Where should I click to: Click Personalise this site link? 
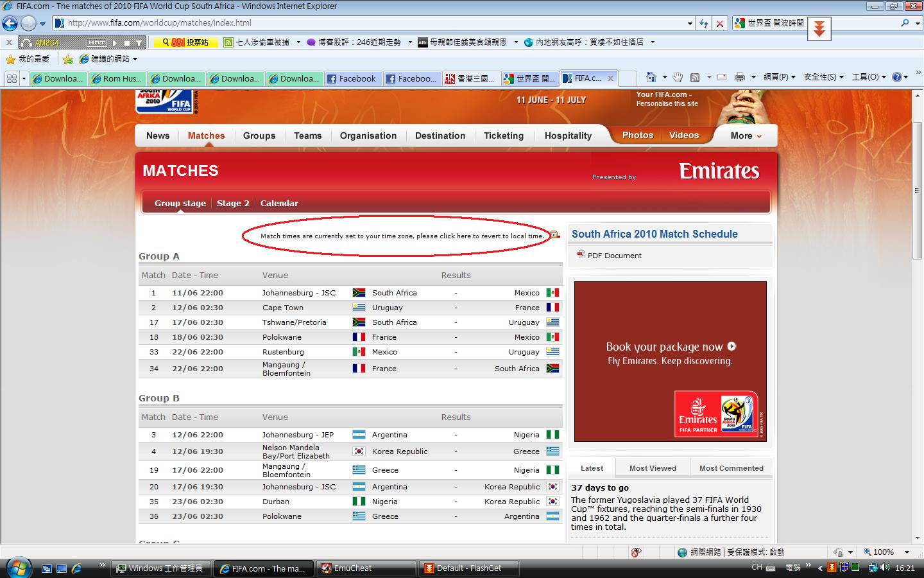[667, 103]
